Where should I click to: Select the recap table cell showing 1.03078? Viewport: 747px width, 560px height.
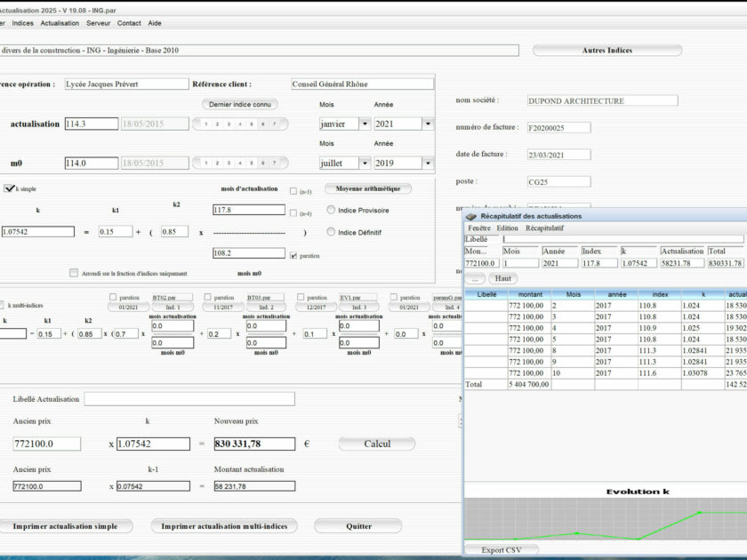pyautogui.click(x=703, y=372)
